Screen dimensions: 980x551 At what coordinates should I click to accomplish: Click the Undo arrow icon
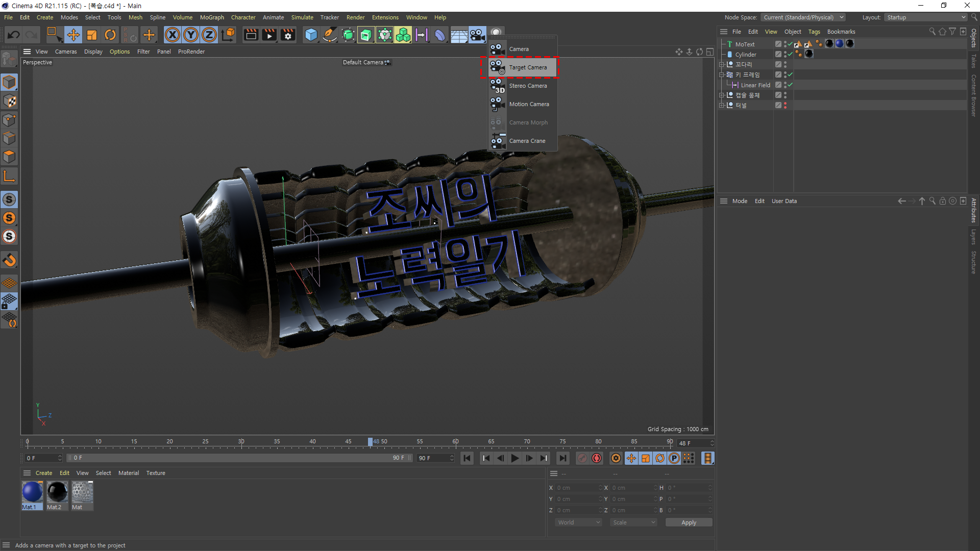(x=14, y=35)
